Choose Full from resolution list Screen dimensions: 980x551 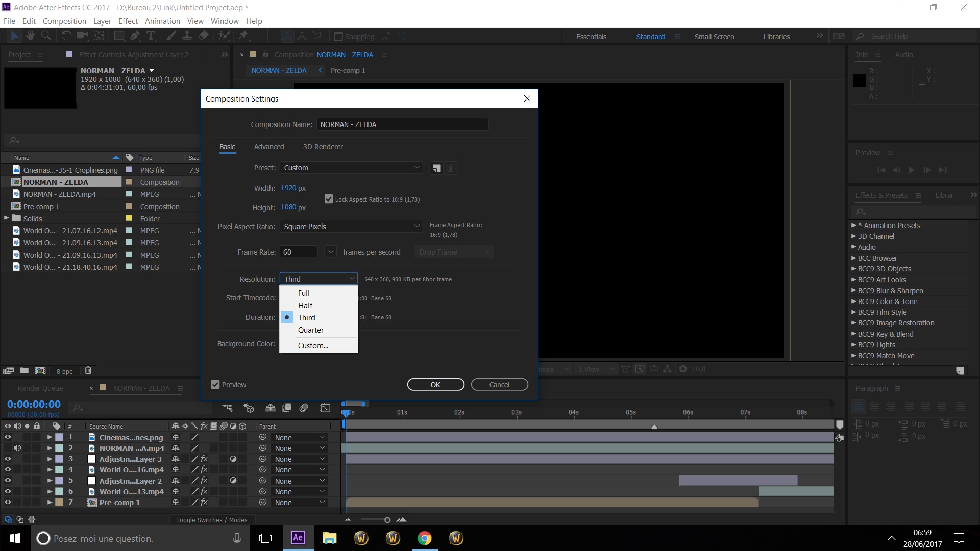click(318, 293)
